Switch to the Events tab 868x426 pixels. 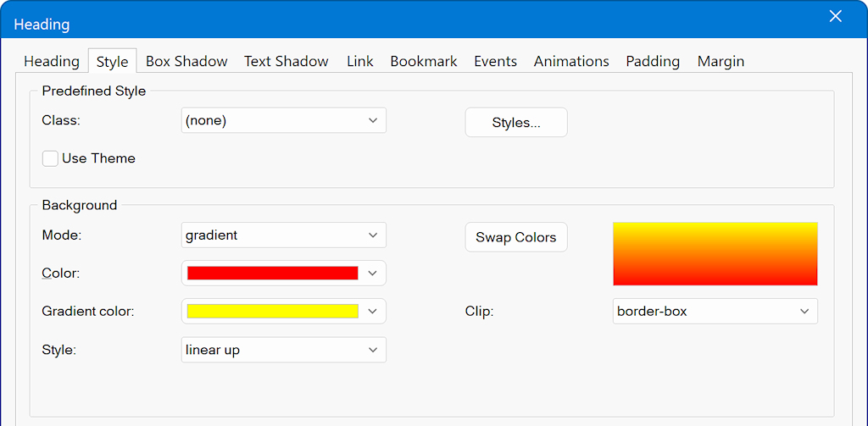coord(495,62)
